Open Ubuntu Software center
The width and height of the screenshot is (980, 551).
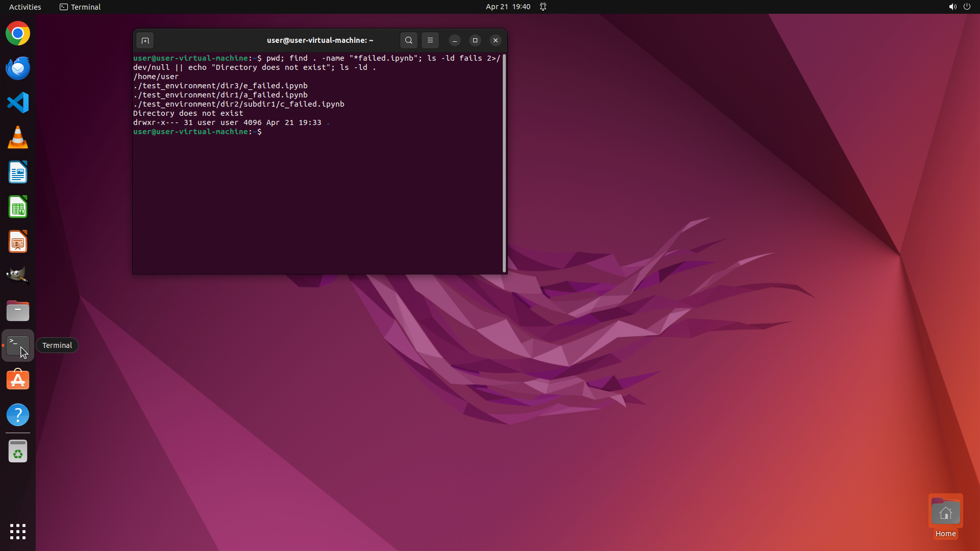[18, 380]
